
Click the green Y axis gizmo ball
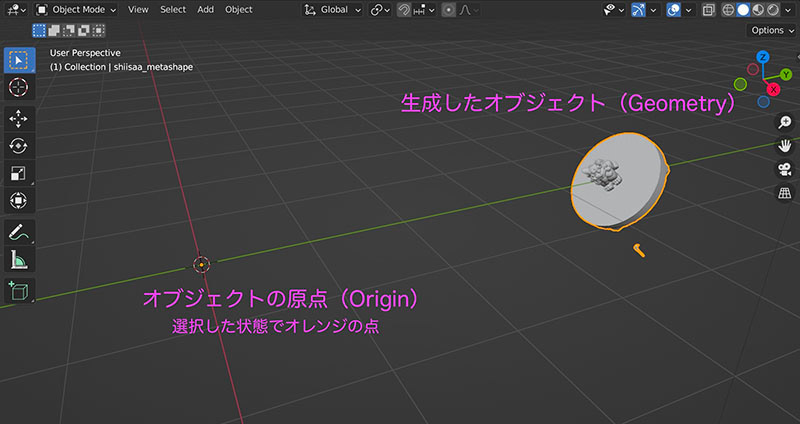[x=786, y=75]
